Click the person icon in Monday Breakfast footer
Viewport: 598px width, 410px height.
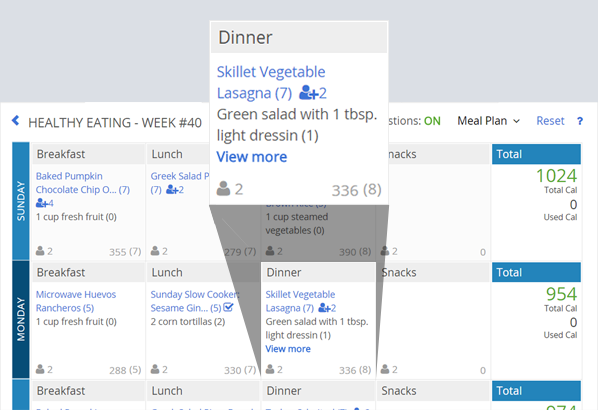(x=40, y=369)
